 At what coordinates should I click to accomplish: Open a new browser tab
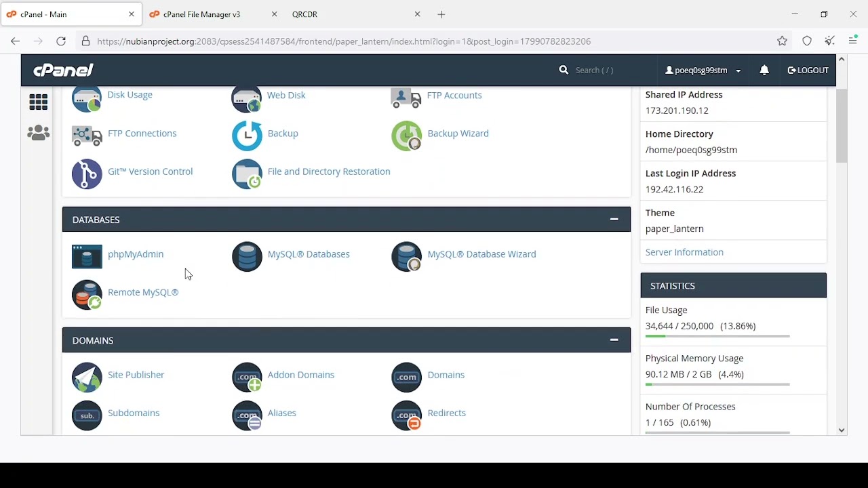click(x=441, y=14)
